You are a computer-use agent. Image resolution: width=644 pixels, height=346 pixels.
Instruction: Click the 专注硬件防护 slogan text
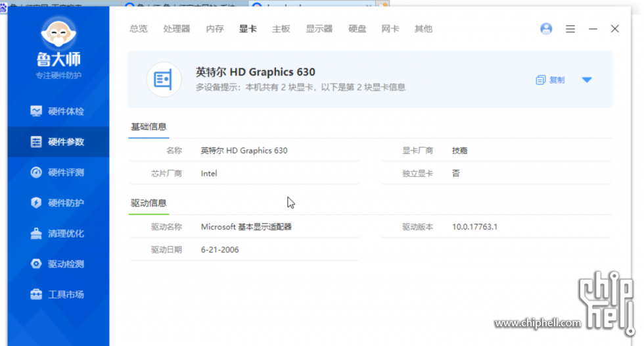tap(58, 76)
